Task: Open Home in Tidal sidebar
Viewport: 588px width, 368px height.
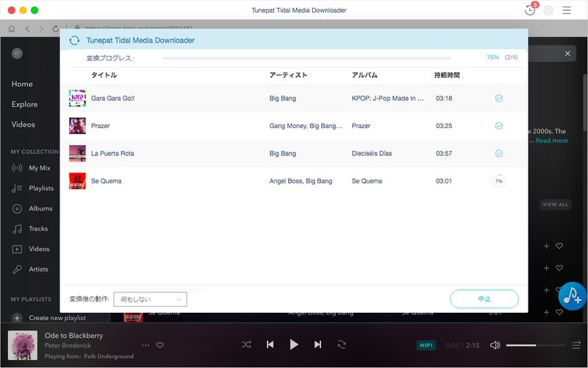Action: click(x=22, y=84)
